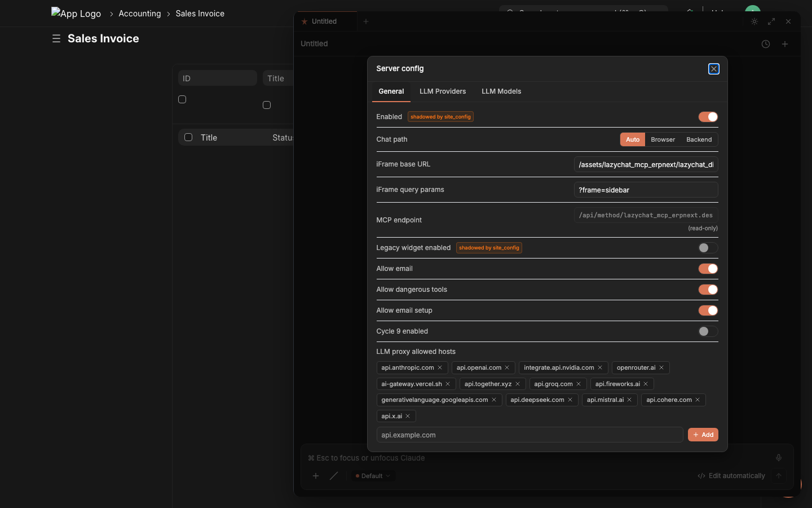Switch to the LLM Providers tab

[443, 91]
